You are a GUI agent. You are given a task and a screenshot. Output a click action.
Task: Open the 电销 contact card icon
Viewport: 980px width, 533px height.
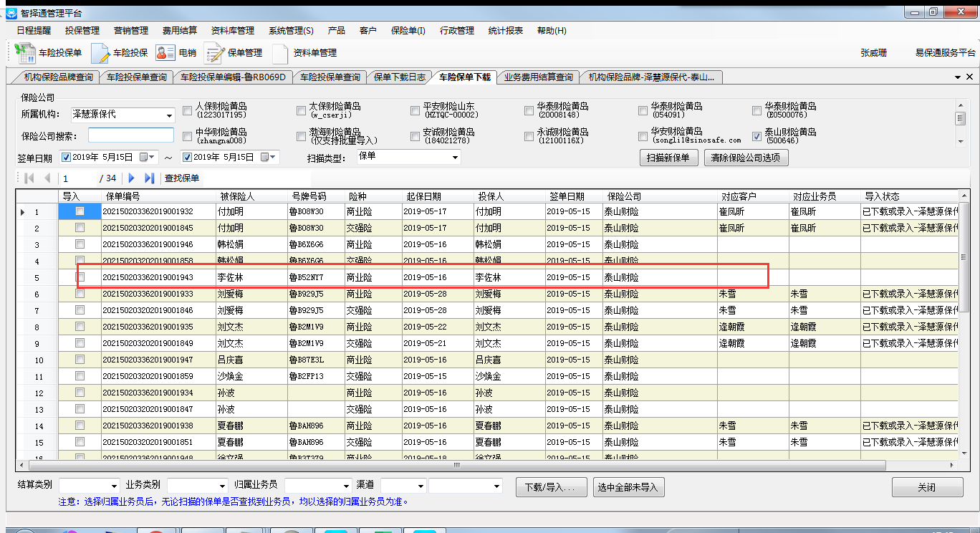[165, 53]
